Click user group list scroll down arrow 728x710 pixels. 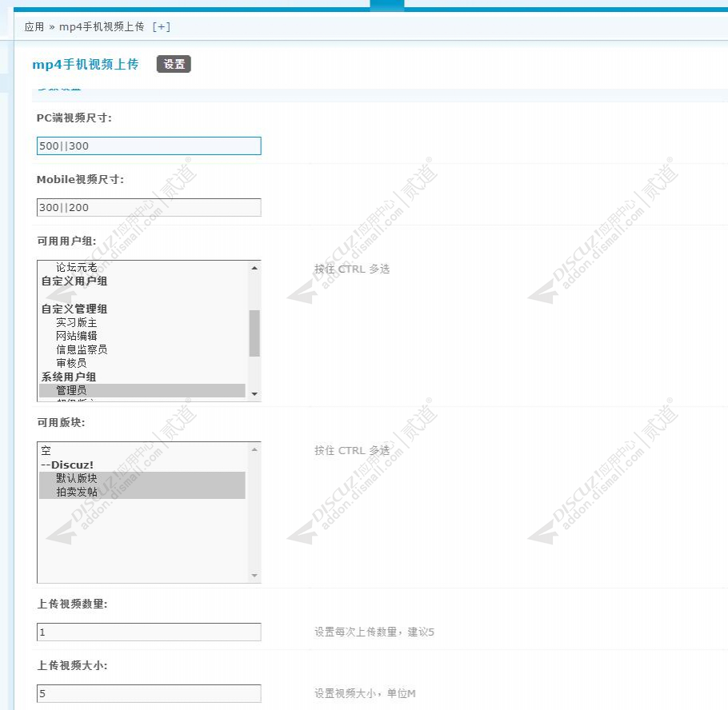point(254,394)
